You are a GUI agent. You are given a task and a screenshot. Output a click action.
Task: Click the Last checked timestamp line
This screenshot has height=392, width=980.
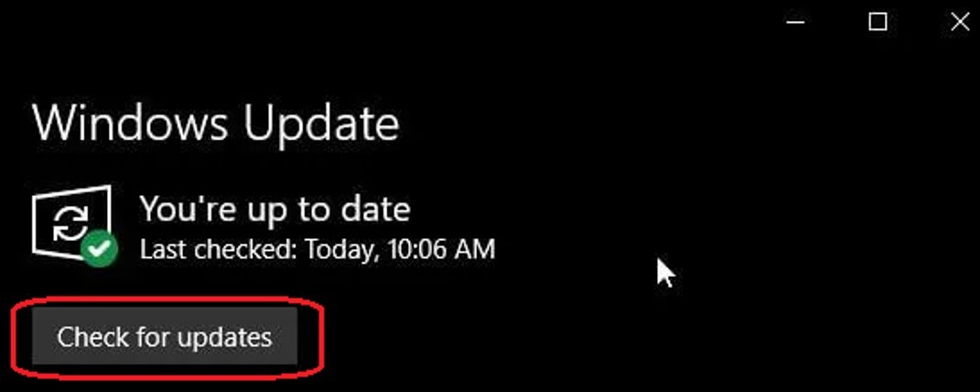point(318,249)
